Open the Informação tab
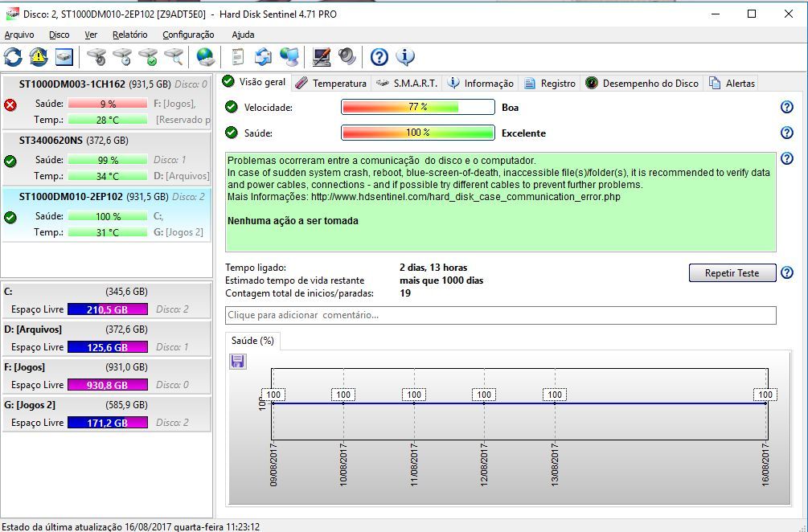Image resolution: width=808 pixels, height=532 pixels. [x=481, y=84]
